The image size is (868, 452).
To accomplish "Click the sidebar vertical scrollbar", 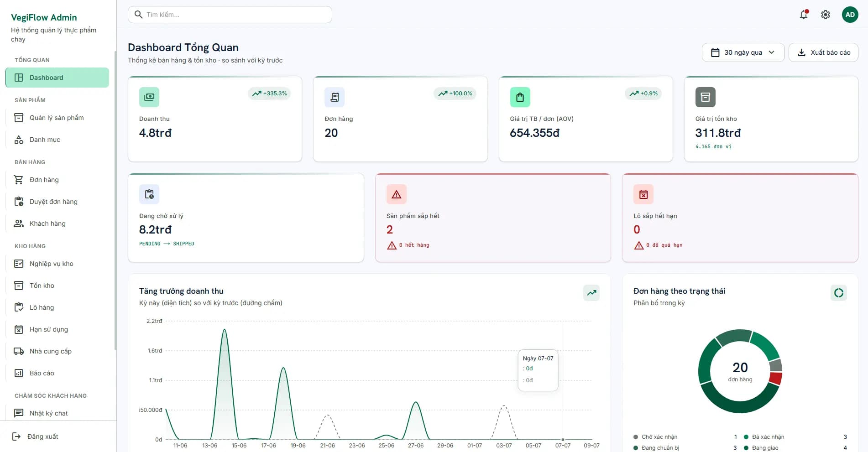I will pyautogui.click(x=115, y=201).
